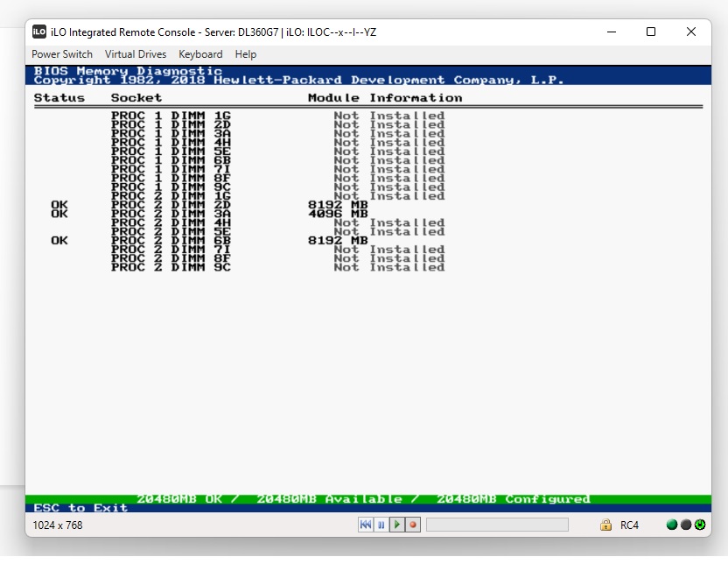Select socket 'PROC 1 DIMM 8F'
This screenshot has height=564, width=728.
[x=171, y=178]
